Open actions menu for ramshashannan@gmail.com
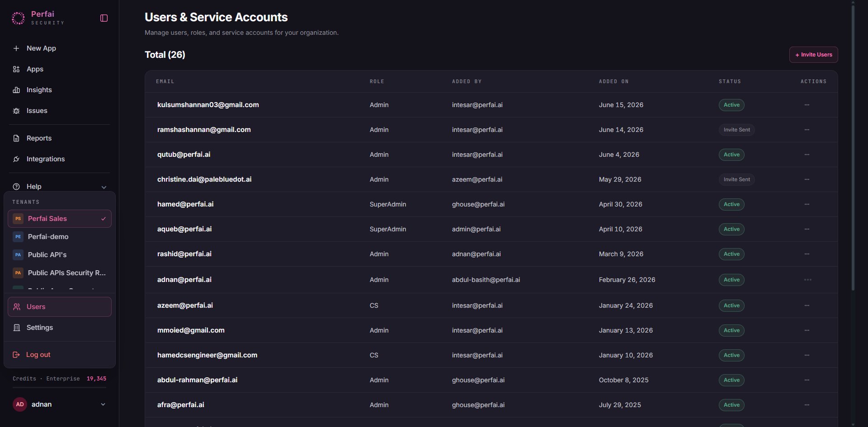The image size is (868, 427). coord(807,130)
